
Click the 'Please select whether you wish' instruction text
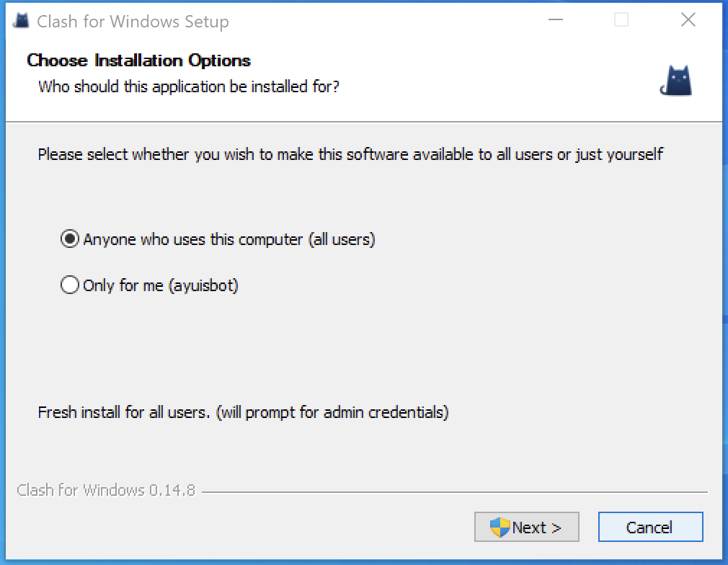(x=350, y=154)
